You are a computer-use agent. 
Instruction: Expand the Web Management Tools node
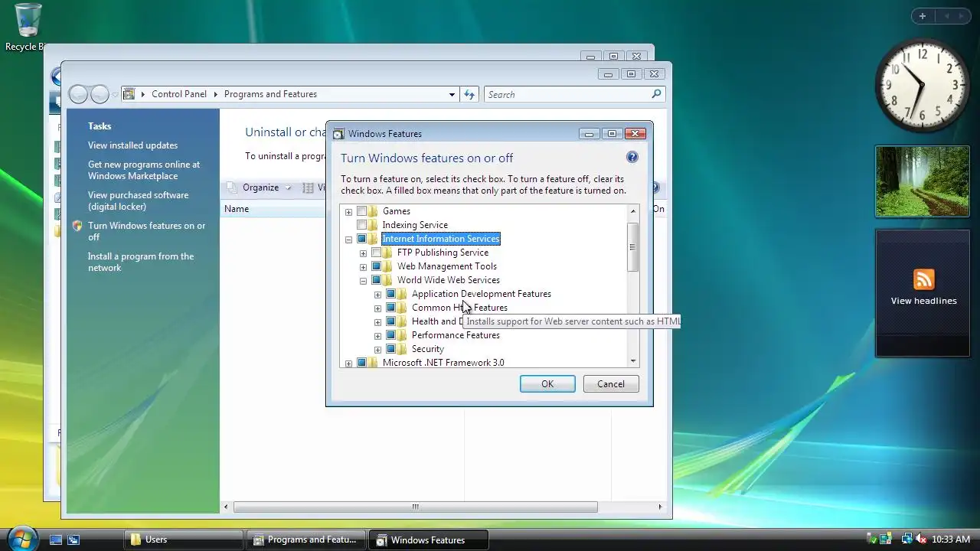[363, 267]
